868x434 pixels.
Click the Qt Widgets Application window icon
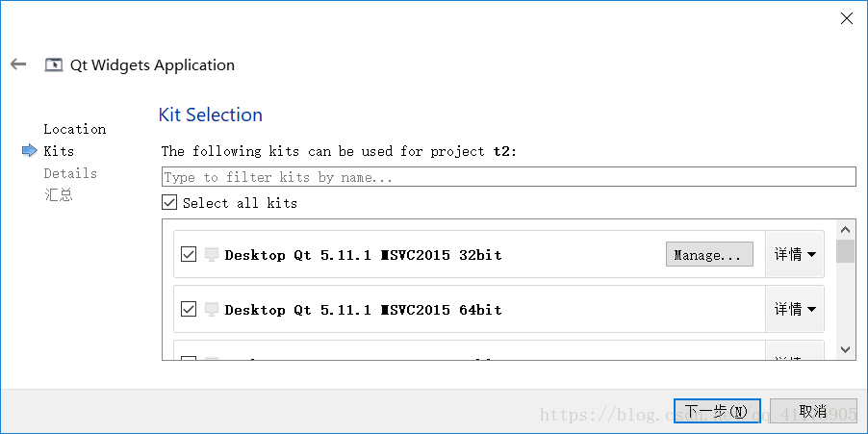click(x=54, y=64)
